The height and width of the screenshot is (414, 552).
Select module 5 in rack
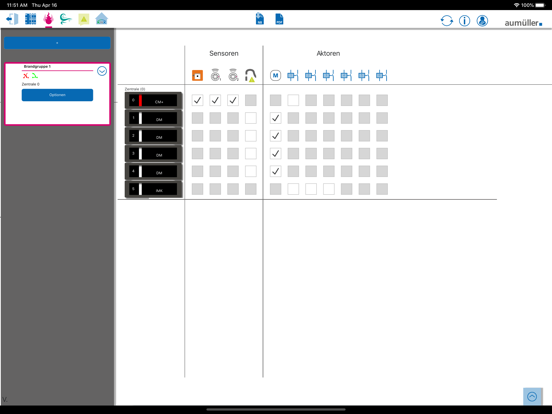coord(153,189)
